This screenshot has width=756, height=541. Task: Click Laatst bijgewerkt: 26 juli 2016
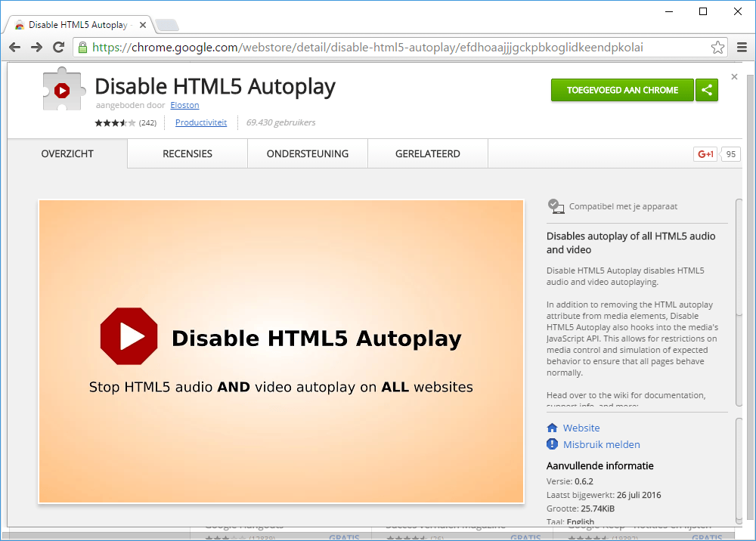603,495
